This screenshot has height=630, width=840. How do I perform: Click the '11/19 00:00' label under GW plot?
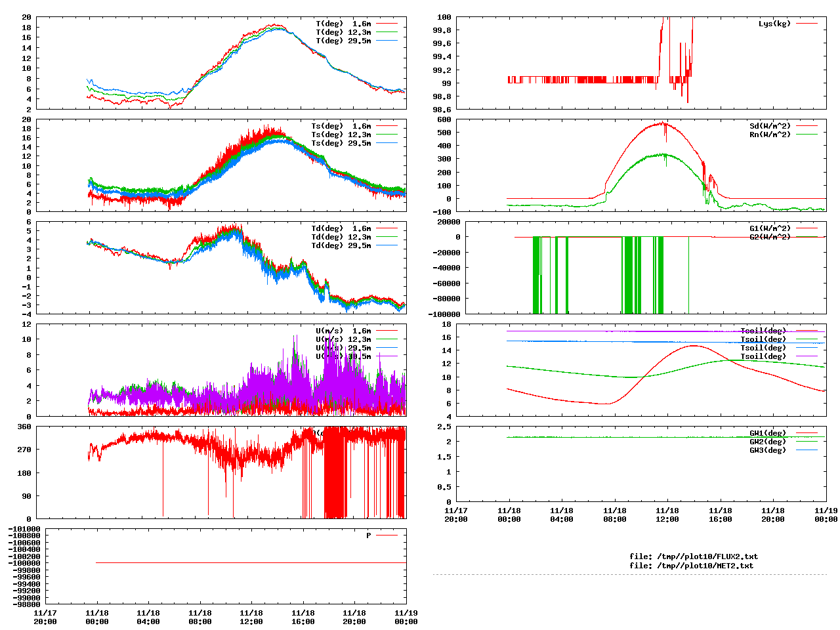826,514
